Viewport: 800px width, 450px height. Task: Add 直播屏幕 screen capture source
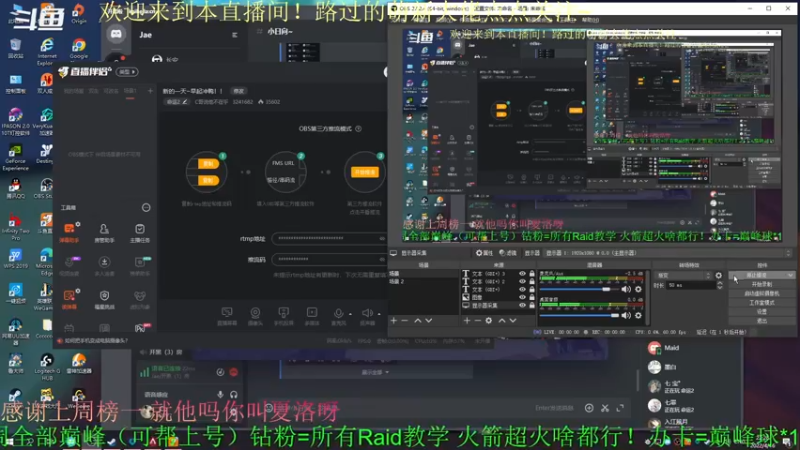coord(227,316)
